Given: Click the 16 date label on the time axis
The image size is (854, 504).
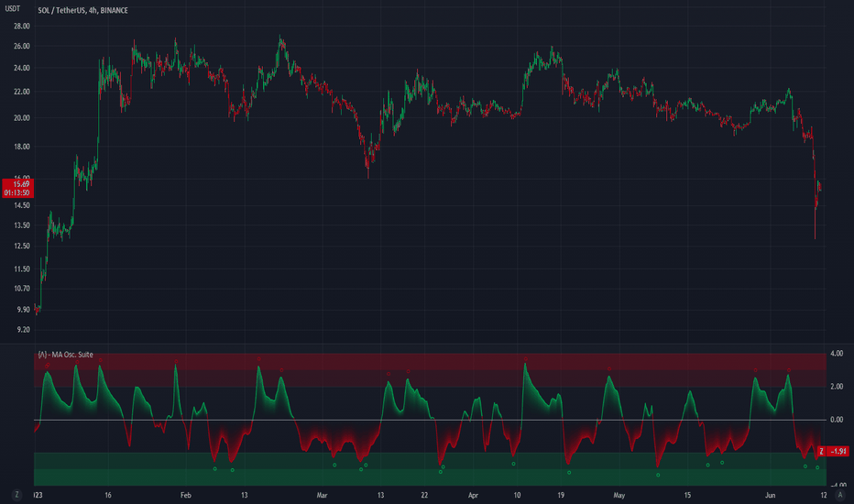Looking at the screenshot, I should click(x=108, y=495).
